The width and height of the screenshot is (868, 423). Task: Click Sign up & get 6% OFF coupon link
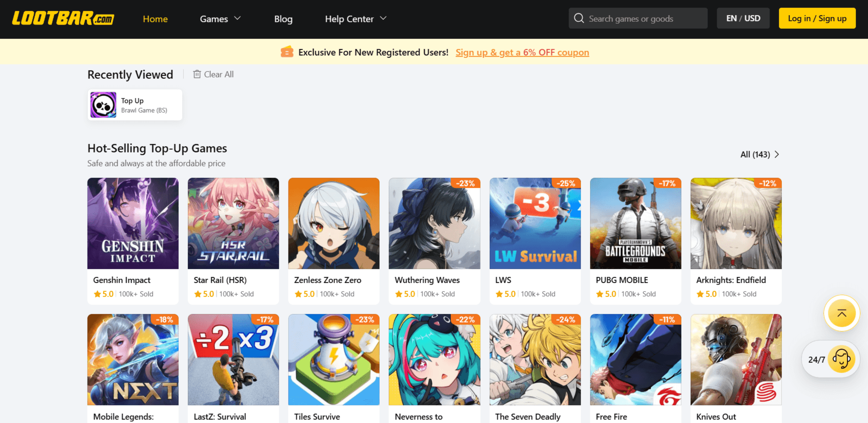tap(522, 52)
